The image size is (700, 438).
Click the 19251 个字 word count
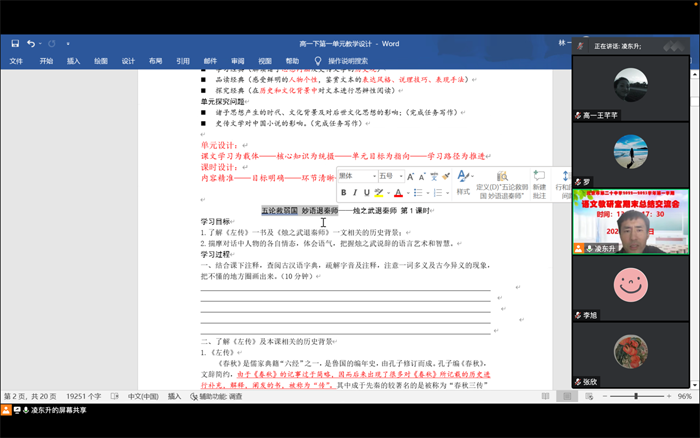click(83, 396)
